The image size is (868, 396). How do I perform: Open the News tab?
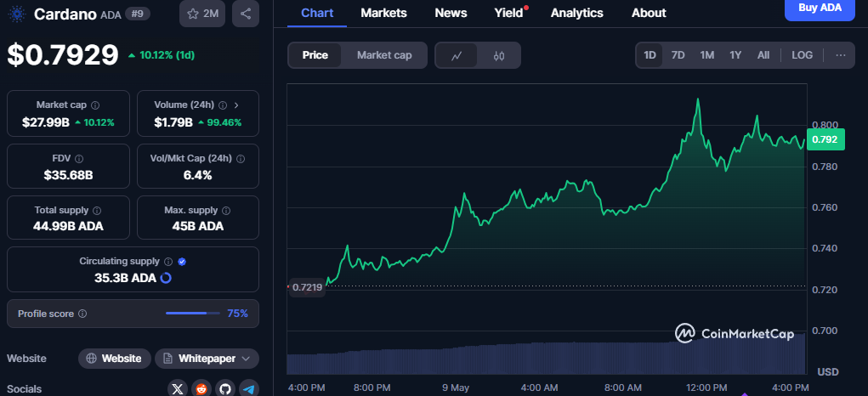pyautogui.click(x=451, y=13)
